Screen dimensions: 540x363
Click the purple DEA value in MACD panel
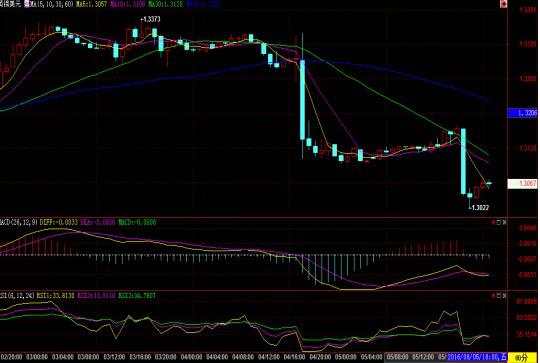click(98, 222)
